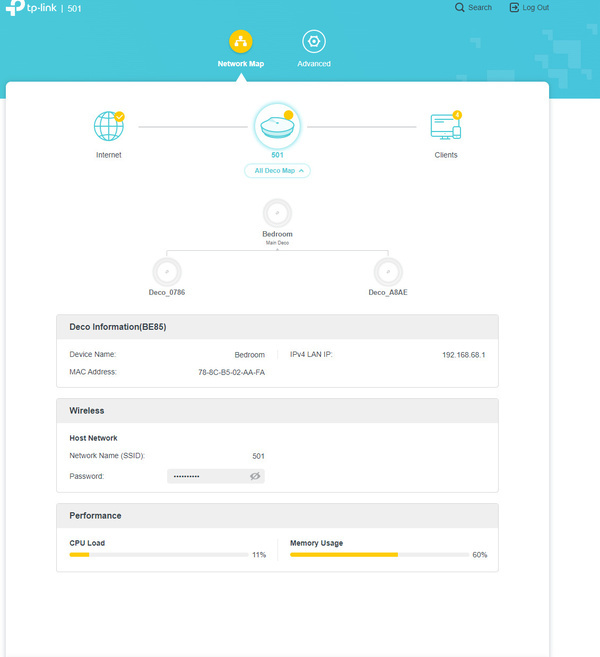
Task: Click the Deco_0786 label
Action: point(167,292)
